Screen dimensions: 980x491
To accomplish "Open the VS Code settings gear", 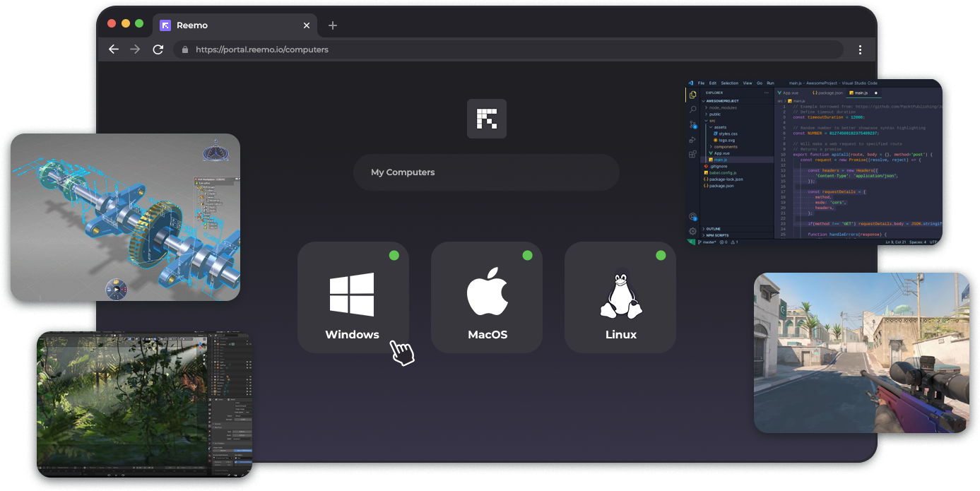I will pyautogui.click(x=692, y=231).
